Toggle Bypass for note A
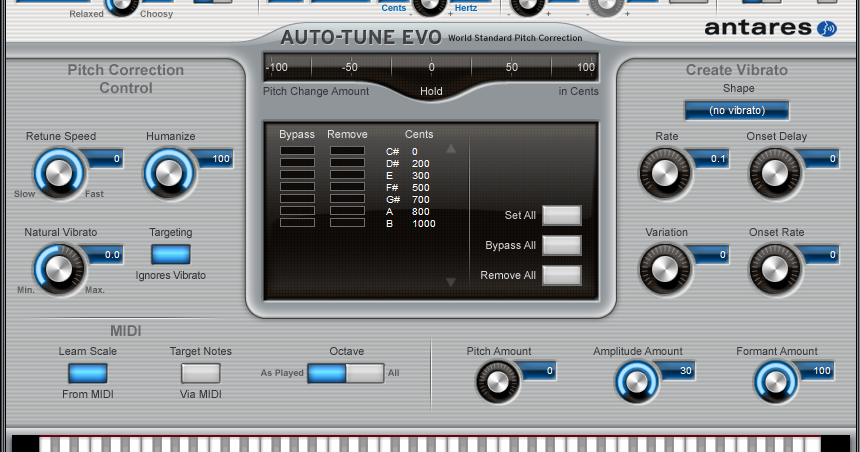860x452 pixels. point(297,211)
